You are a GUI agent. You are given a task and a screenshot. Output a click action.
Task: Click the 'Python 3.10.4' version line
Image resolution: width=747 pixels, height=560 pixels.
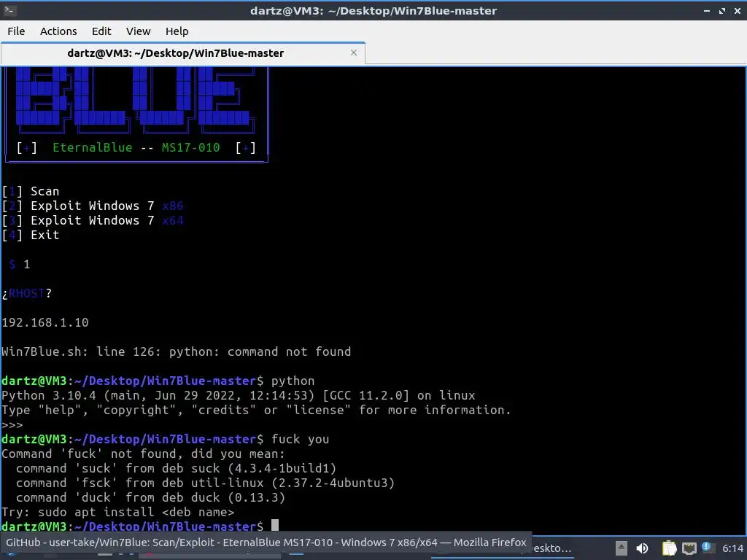coord(239,395)
